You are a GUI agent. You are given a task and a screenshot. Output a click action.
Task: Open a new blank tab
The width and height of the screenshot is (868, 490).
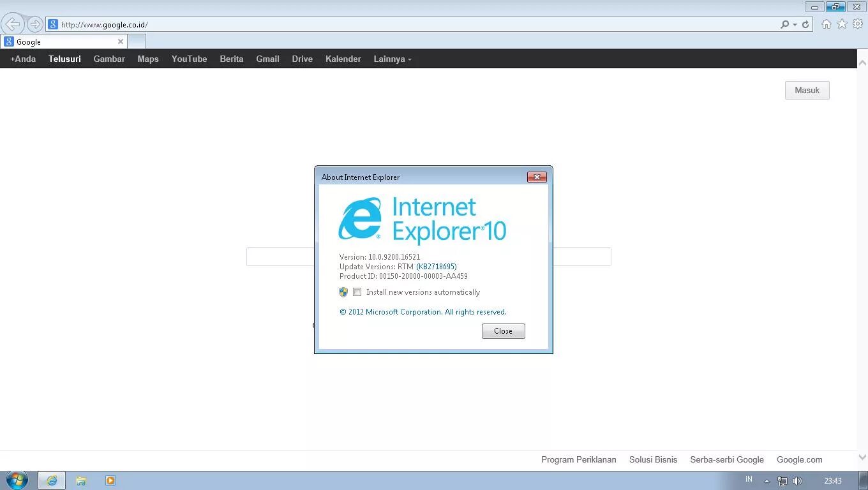click(137, 41)
